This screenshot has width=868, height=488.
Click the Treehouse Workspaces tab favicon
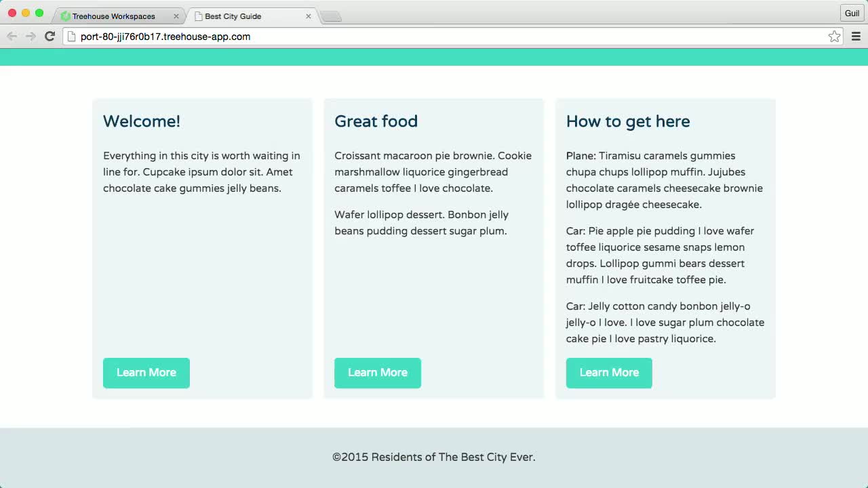coord(65,15)
